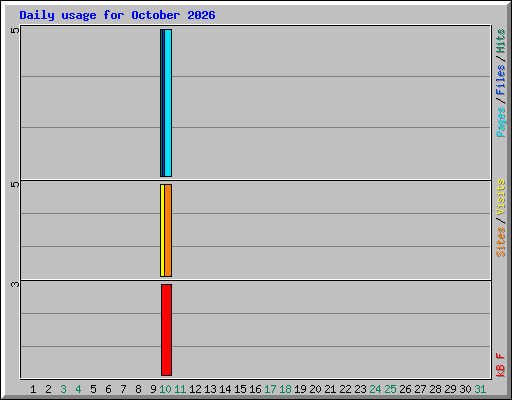Click the cyan 'Pages' legend label
This screenshot has height=400, width=512.
tap(500, 122)
